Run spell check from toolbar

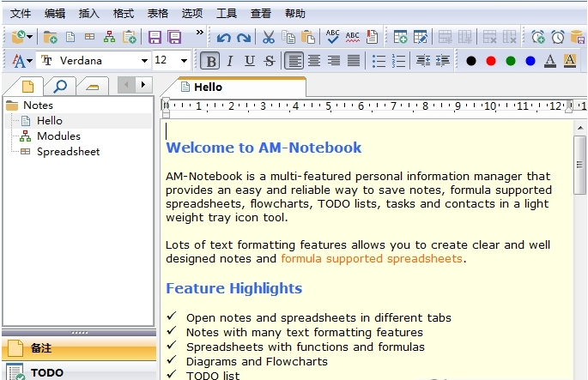click(x=332, y=37)
